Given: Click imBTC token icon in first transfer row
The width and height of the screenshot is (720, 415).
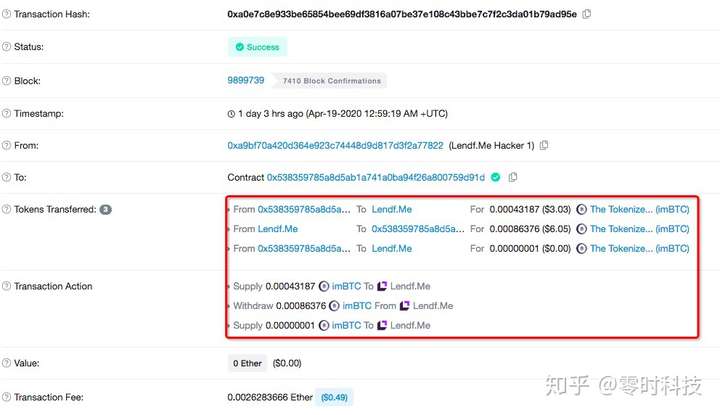Looking at the screenshot, I should tap(581, 209).
